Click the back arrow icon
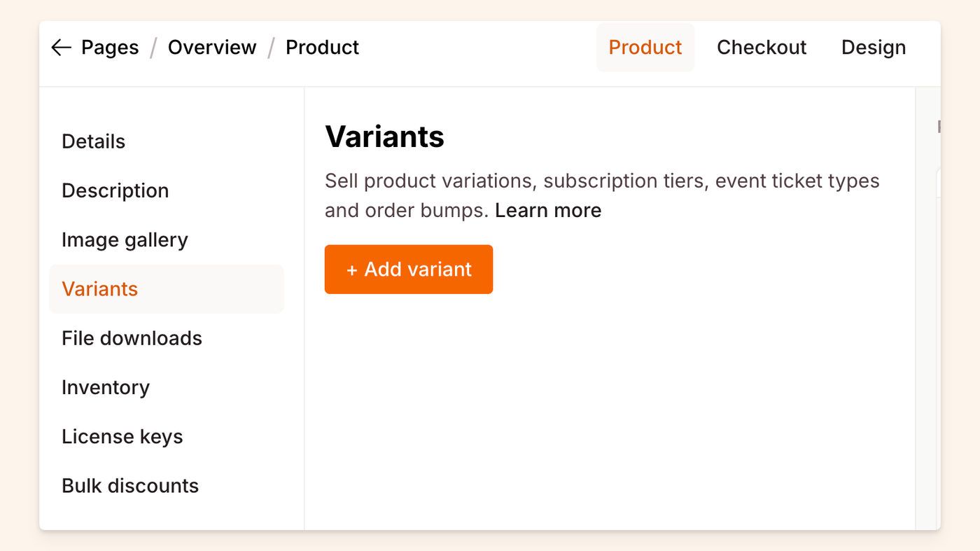980x551 pixels. 62,48
